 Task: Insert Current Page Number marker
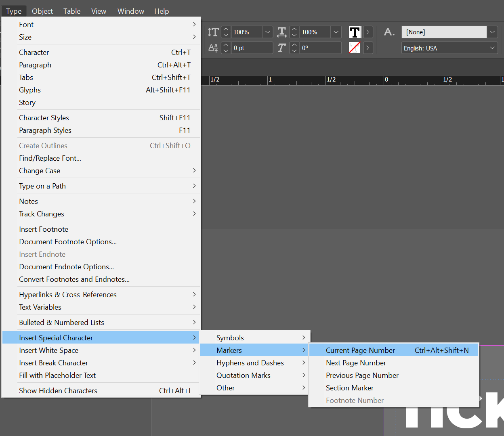pyautogui.click(x=394, y=350)
